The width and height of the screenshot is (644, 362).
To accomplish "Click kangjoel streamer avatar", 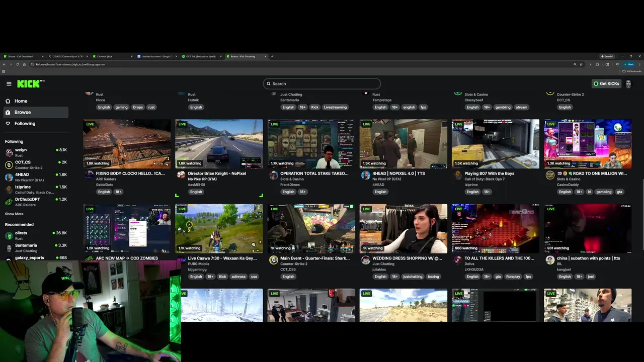I will click(x=550, y=259).
